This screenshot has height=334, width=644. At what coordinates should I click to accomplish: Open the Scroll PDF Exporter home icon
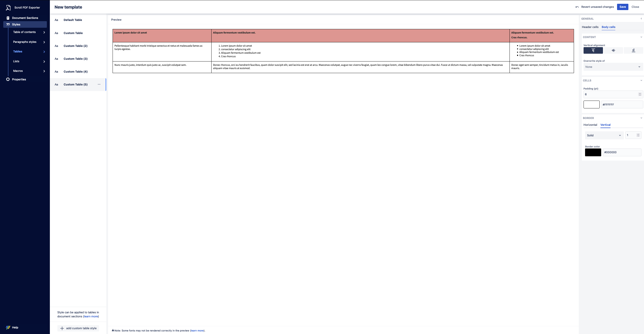click(x=8, y=7)
